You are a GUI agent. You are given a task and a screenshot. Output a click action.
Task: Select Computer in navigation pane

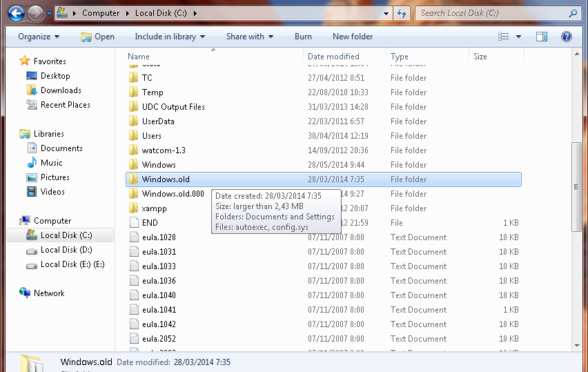52,221
